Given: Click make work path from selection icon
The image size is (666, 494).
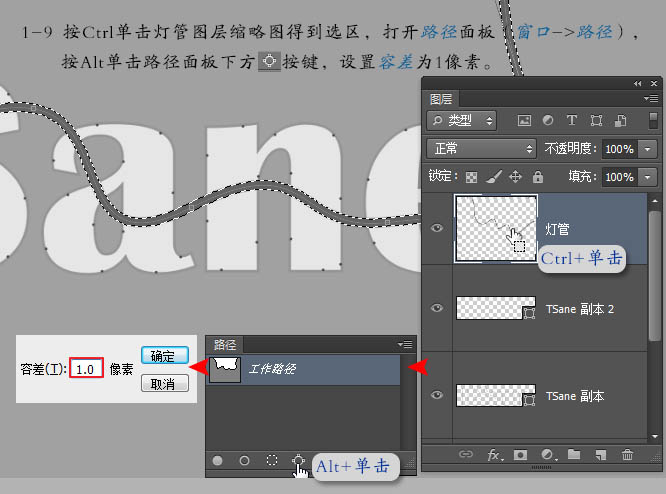Looking at the screenshot, I should click(297, 461).
